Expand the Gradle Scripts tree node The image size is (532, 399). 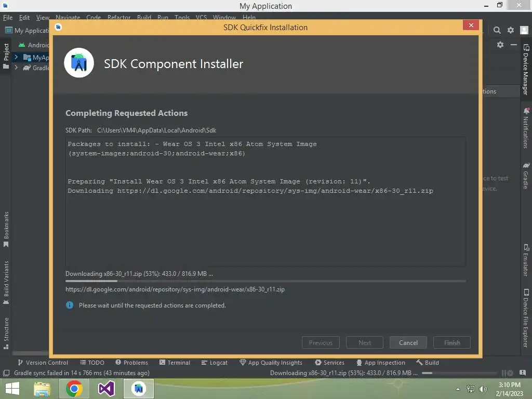(16, 68)
